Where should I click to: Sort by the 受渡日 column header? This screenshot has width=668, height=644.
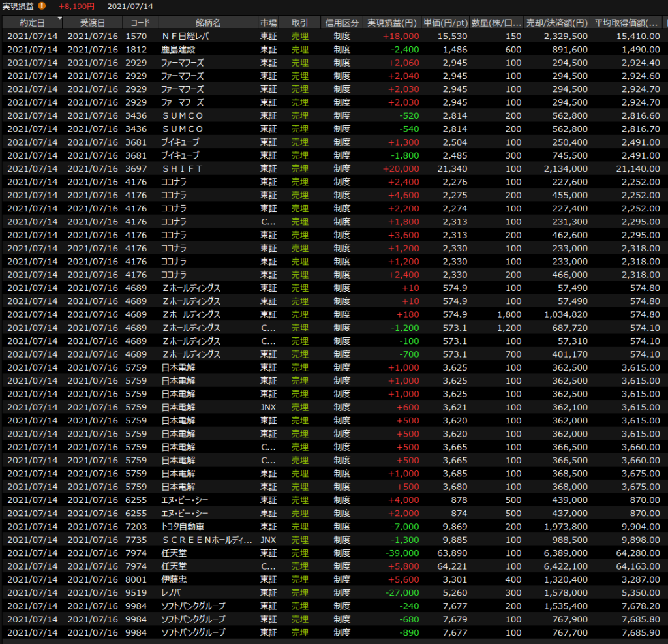pos(93,23)
